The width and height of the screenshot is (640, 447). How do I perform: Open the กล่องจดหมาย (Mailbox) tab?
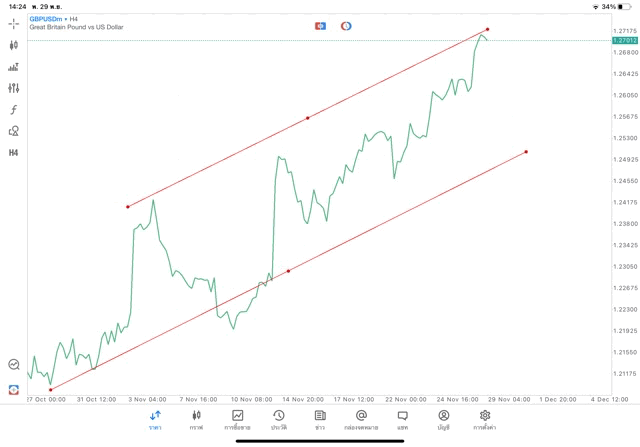tap(361, 419)
